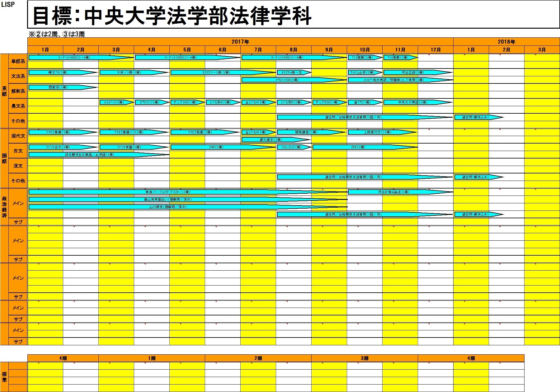Select the 速プラ(1周) bar
Screen dimensions: 560x392
365,102
